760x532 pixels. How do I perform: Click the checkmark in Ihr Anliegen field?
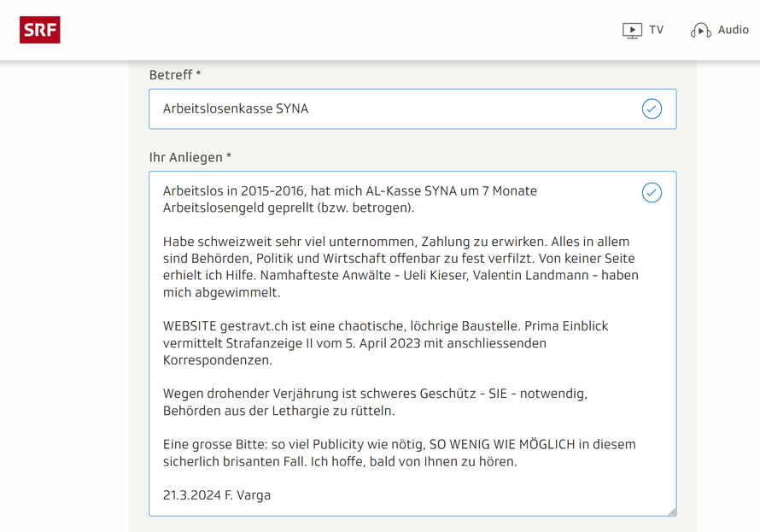pos(652,192)
